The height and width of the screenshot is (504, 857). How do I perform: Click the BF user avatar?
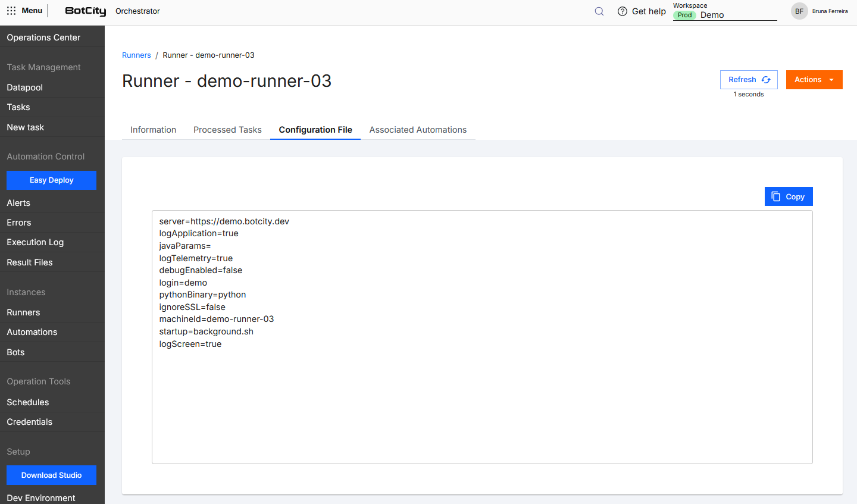[799, 11]
